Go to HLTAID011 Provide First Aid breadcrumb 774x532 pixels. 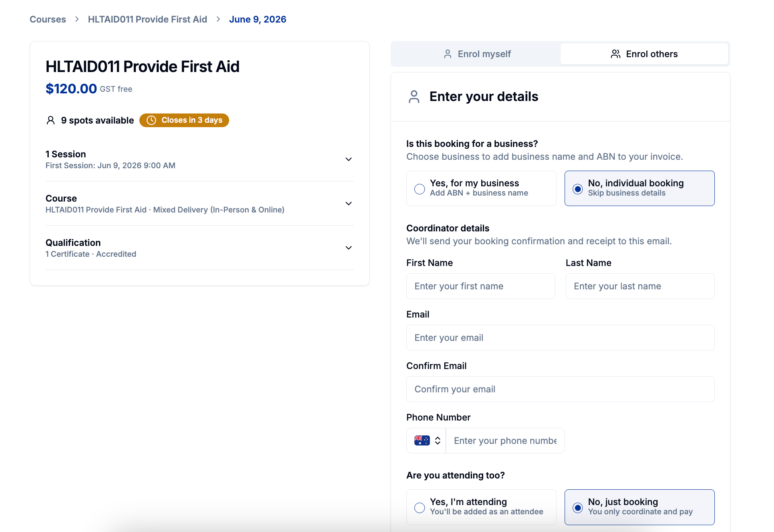(147, 19)
